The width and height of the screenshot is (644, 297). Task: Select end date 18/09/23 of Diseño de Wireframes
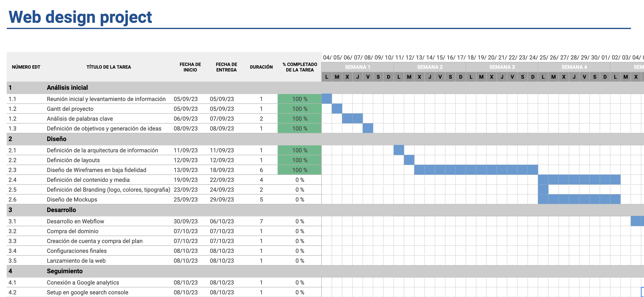222,170
